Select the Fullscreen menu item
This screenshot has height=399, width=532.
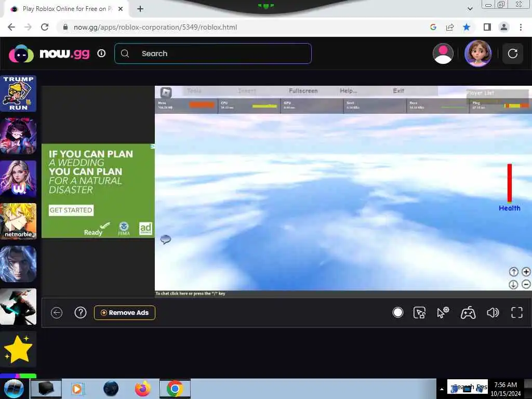(303, 90)
